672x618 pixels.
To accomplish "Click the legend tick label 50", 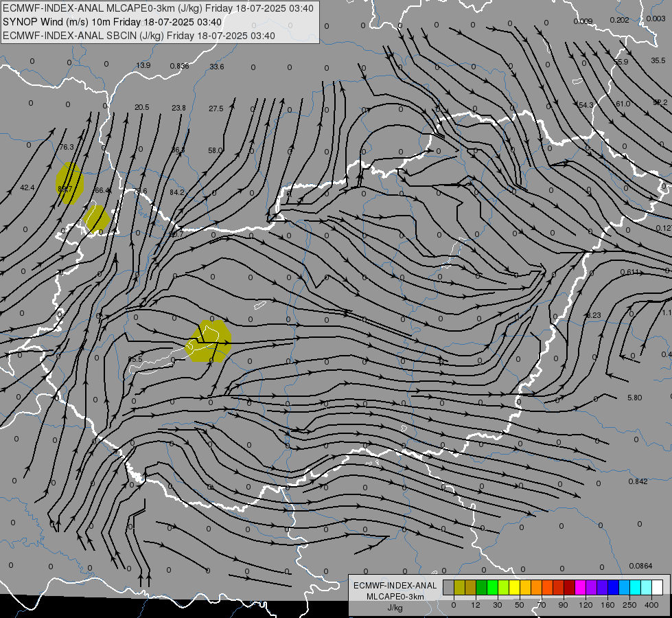I will 519,605.
